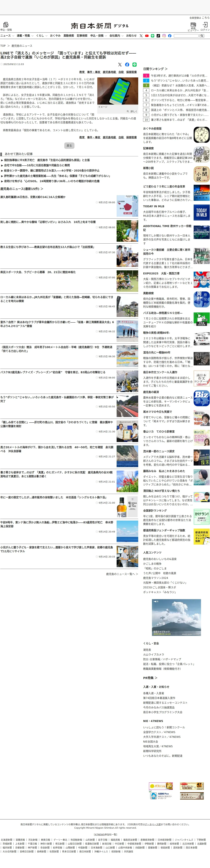This screenshot has height=868, width=210.
Task: Open the 紙面ビューアー newspaper icon
Action: coord(193,25)
